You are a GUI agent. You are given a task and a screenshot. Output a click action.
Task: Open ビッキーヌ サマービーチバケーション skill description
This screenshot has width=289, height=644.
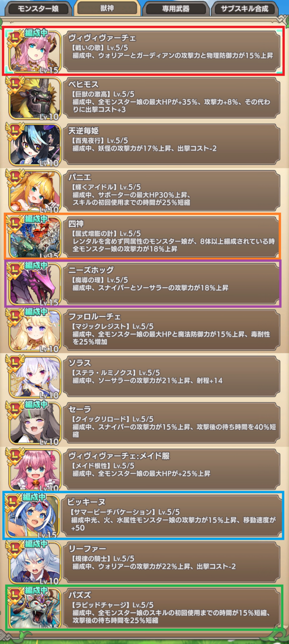coord(171,516)
